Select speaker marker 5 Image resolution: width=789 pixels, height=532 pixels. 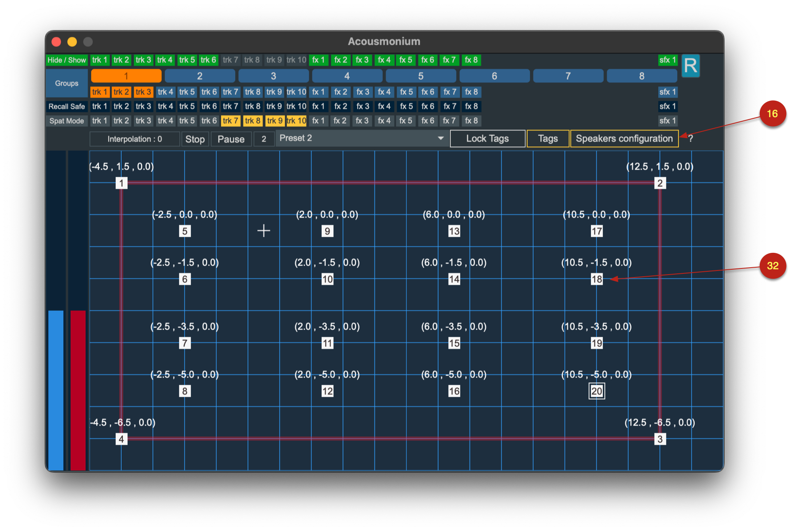[185, 231]
